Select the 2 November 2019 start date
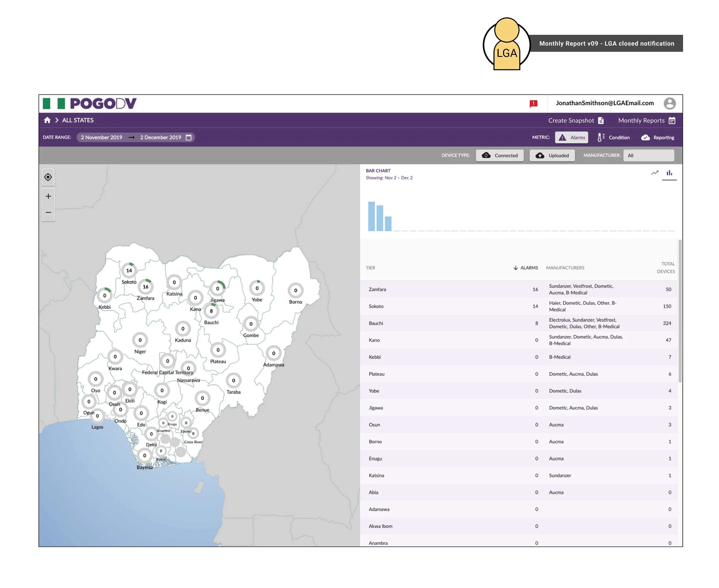Viewport: 719px width, 588px height. click(101, 137)
